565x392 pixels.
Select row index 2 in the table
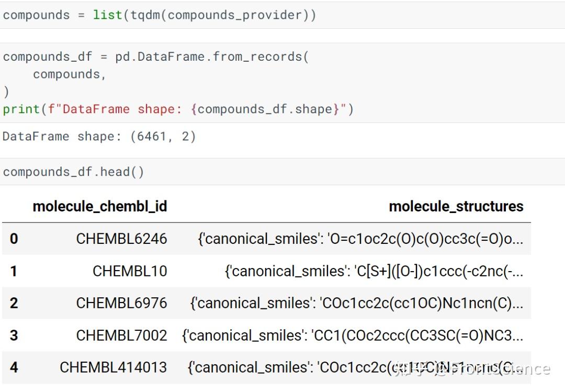14,303
